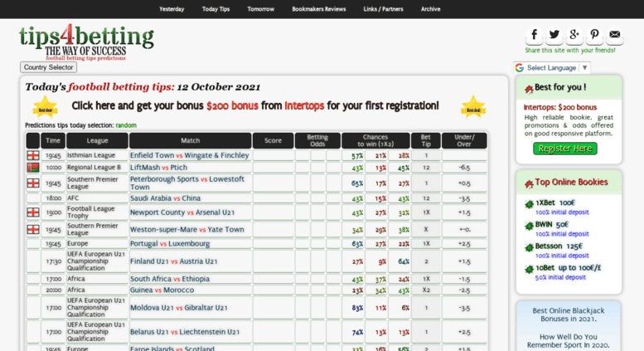The width and height of the screenshot is (644, 351).
Task: Click green bullet icon next to 10Bet
Action: tap(529, 270)
